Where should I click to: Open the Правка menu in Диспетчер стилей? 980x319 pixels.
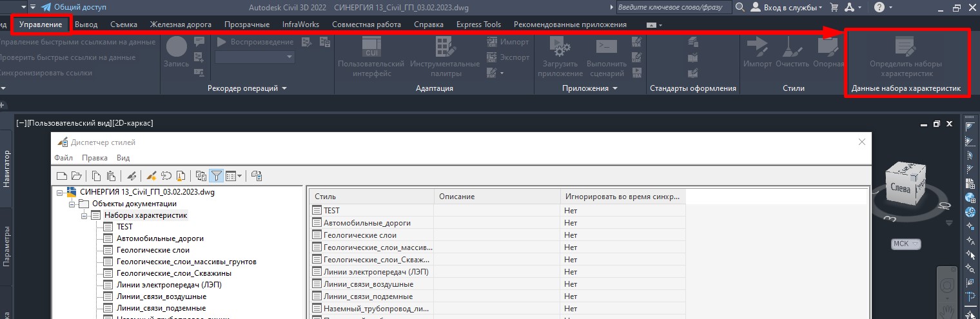[95, 158]
